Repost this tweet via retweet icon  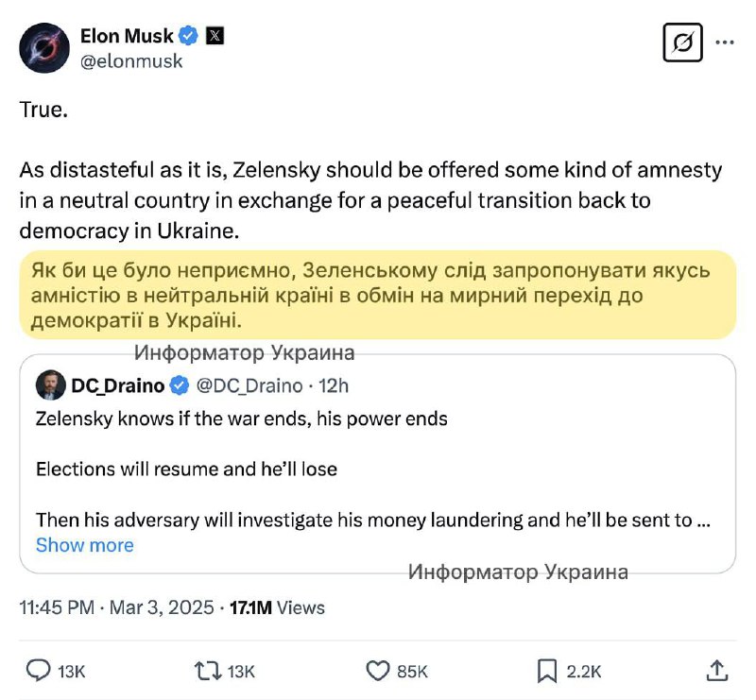[x=206, y=671]
